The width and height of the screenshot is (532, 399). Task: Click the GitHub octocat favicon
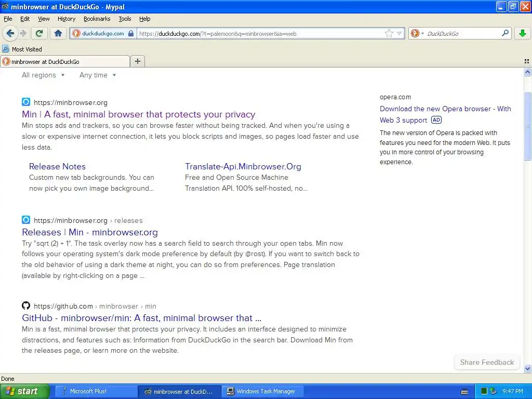(26, 305)
